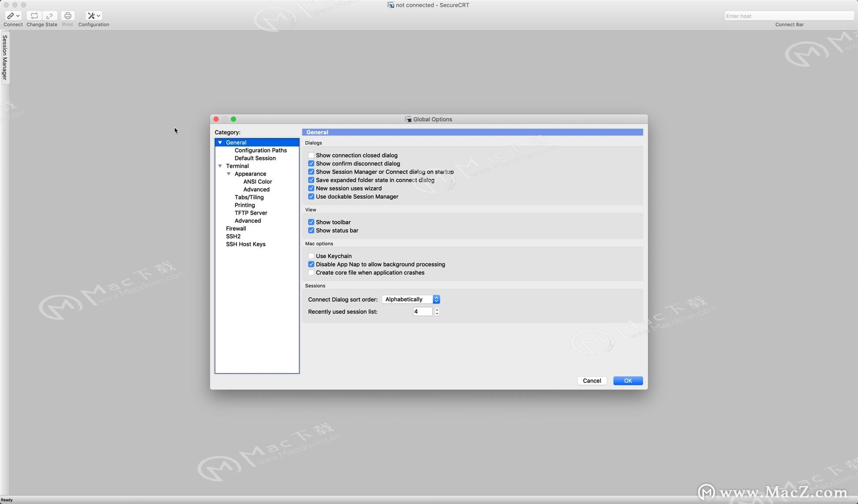This screenshot has height=504, width=858.
Task: Adjust Recently used session list stepper
Action: coord(437,311)
